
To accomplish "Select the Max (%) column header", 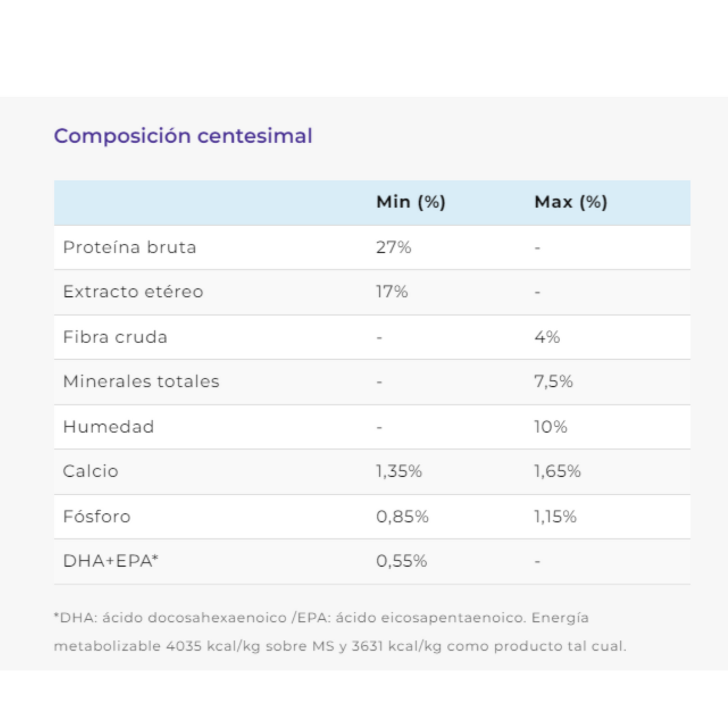I will (571, 202).
